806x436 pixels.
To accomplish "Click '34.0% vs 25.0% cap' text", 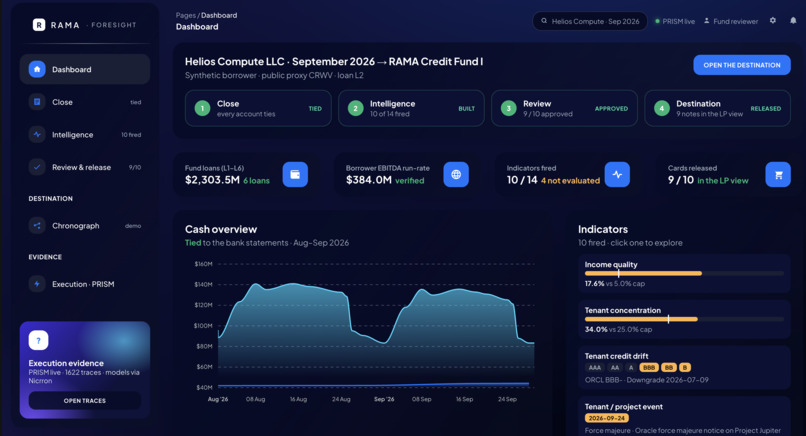I will tap(618, 329).
